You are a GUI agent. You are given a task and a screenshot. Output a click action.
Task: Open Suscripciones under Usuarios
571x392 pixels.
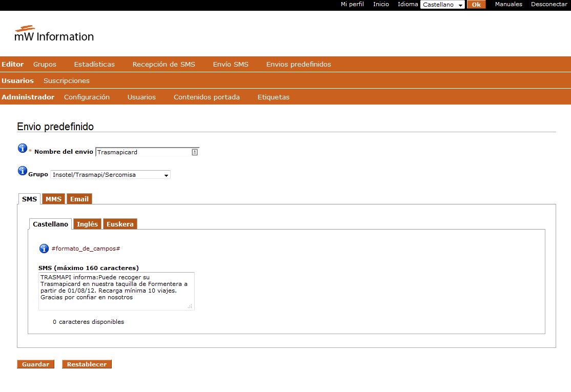(x=67, y=81)
